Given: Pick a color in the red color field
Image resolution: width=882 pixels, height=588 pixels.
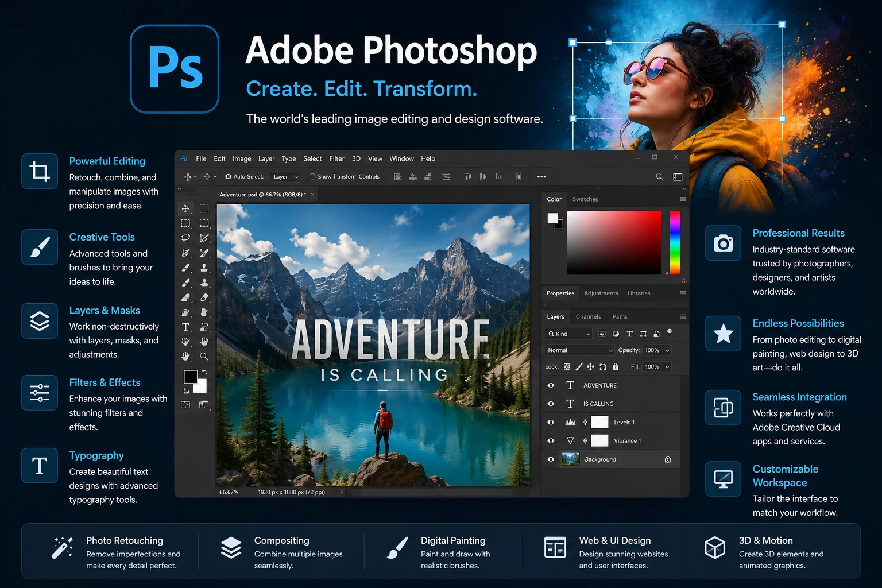Looking at the screenshot, I should pos(614,242).
